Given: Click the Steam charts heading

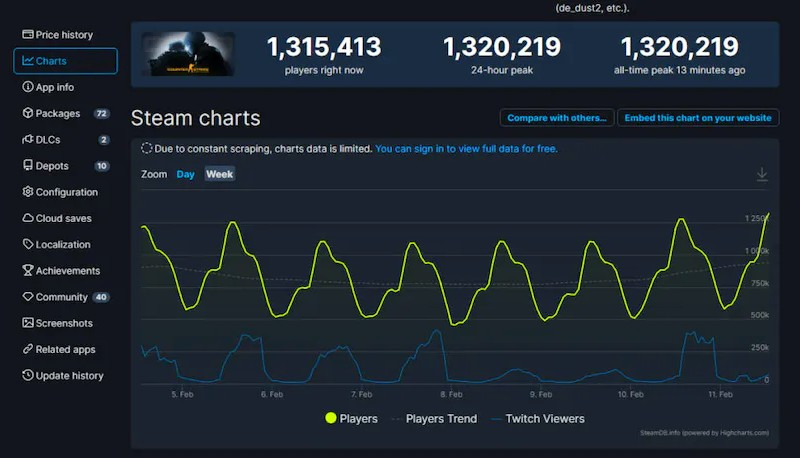Looking at the screenshot, I should (x=195, y=118).
